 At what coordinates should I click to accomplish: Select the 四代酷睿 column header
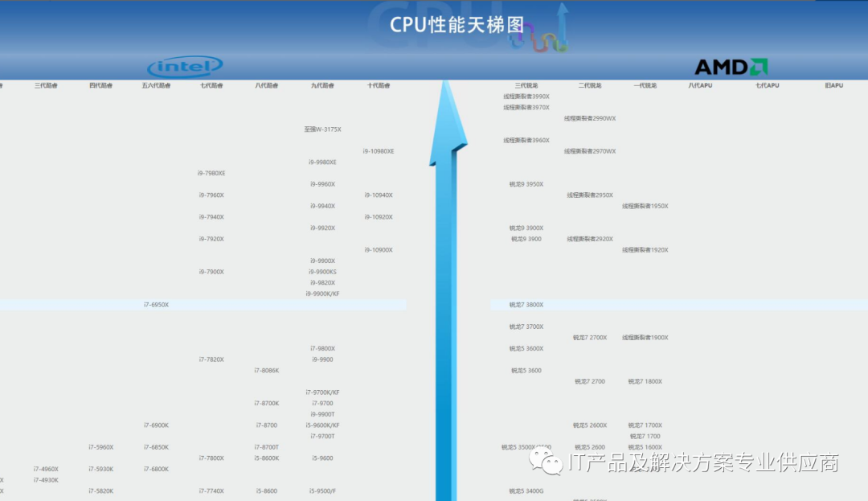point(100,85)
